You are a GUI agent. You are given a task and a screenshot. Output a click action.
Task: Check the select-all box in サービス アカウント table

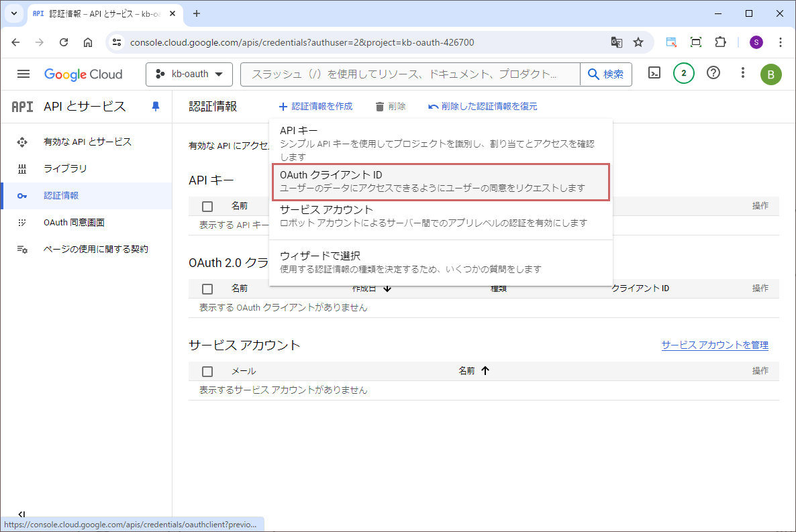[207, 371]
